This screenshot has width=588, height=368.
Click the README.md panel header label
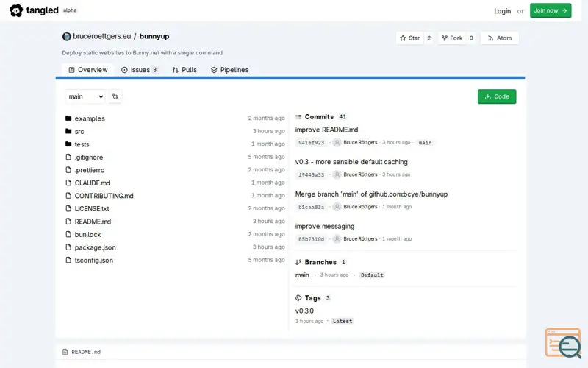pyautogui.click(x=86, y=352)
